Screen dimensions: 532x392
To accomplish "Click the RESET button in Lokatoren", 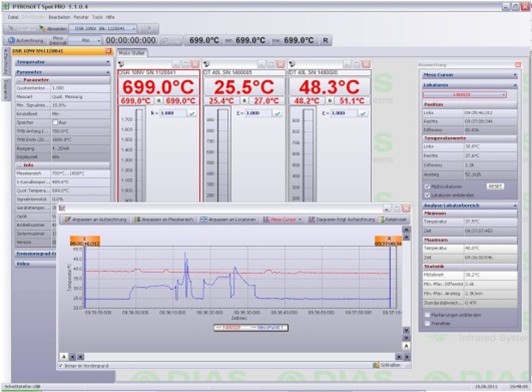I will 495,186.
